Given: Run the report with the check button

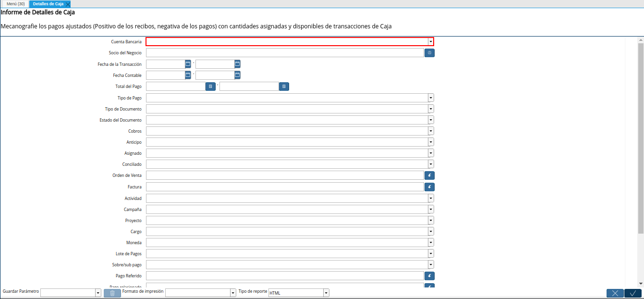Looking at the screenshot, I should [x=632, y=293].
